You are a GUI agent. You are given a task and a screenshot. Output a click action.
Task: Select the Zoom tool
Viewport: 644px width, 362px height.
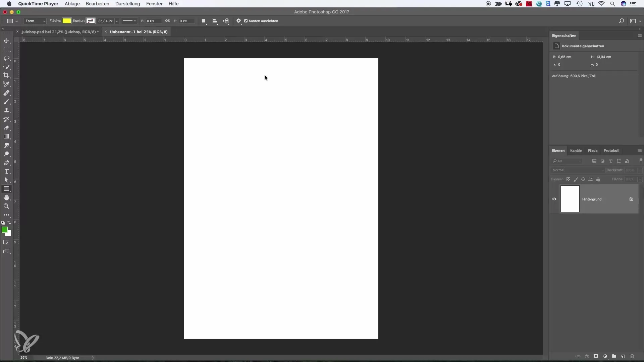tap(6, 206)
